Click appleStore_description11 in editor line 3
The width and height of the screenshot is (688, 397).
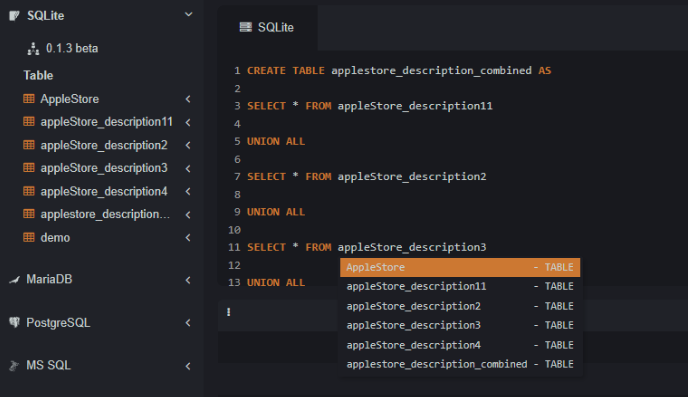[415, 106]
